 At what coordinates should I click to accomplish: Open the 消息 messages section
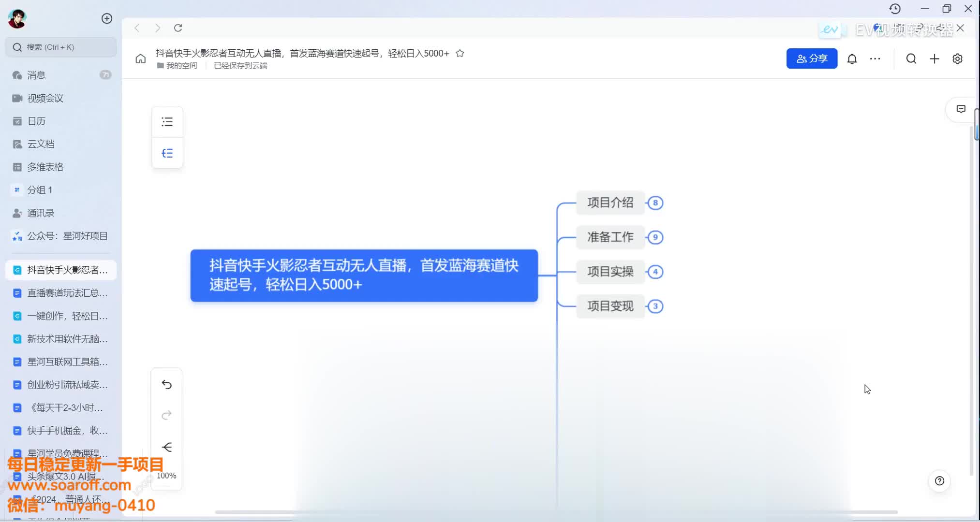(61, 75)
